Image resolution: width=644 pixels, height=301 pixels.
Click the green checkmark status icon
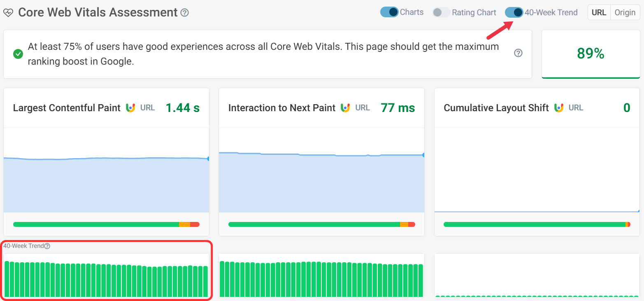18,54
